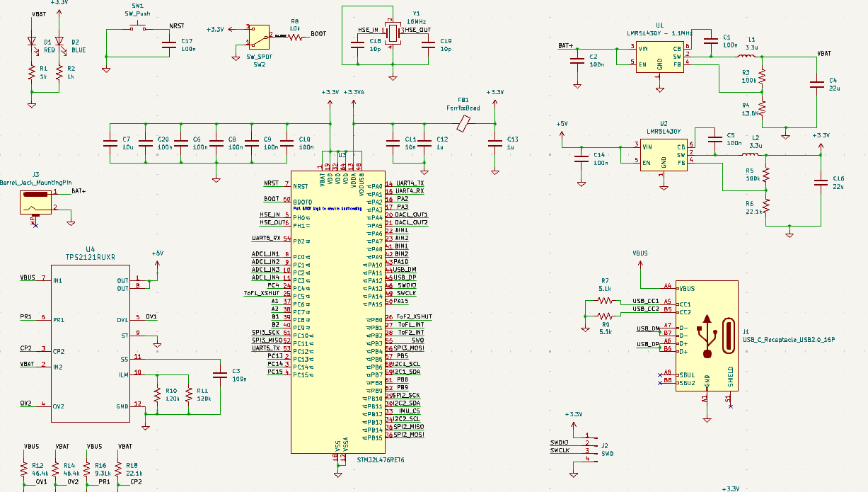Click the NRST label beside SW1
Viewport: 868px width, 492px height.
(177, 26)
